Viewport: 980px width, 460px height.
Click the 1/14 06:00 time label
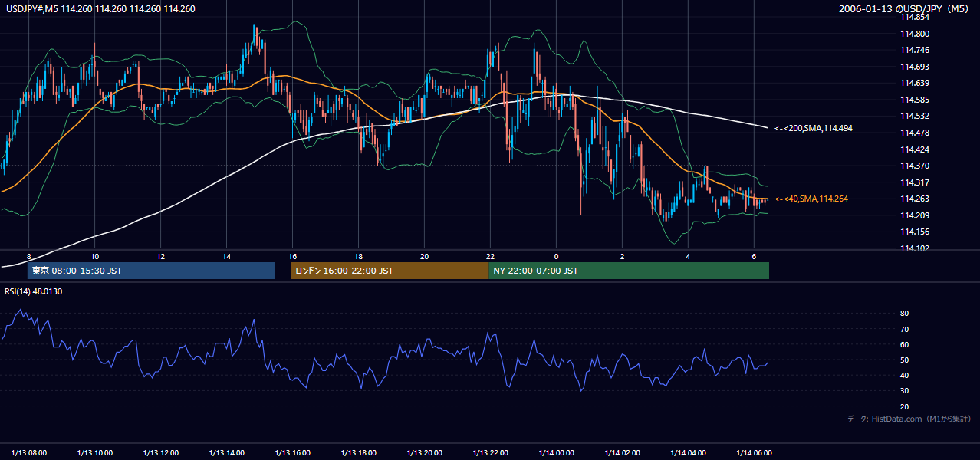tap(754, 452)
